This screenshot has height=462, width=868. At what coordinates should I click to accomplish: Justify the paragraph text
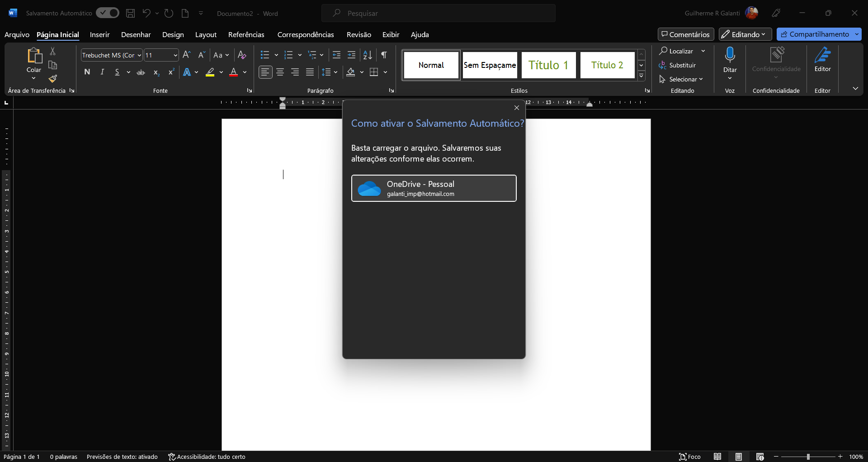[310, 72]
